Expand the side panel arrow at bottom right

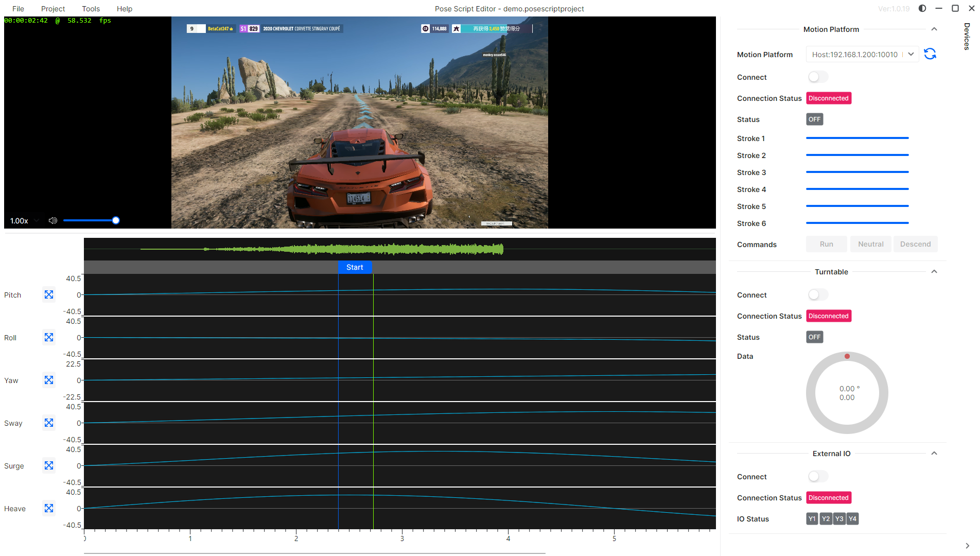967,546
